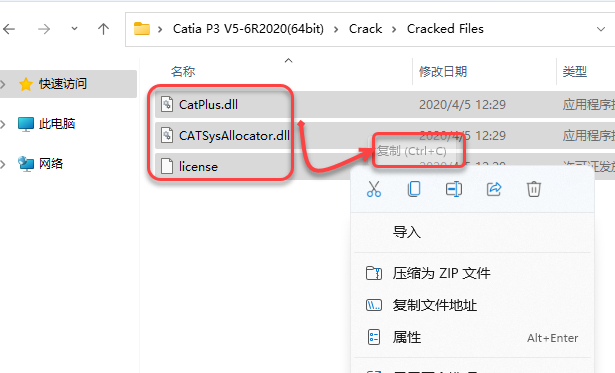Click the monitor icon beside 此电脑
Viewport: 615px width, 373px height.
tap(26, 124)
